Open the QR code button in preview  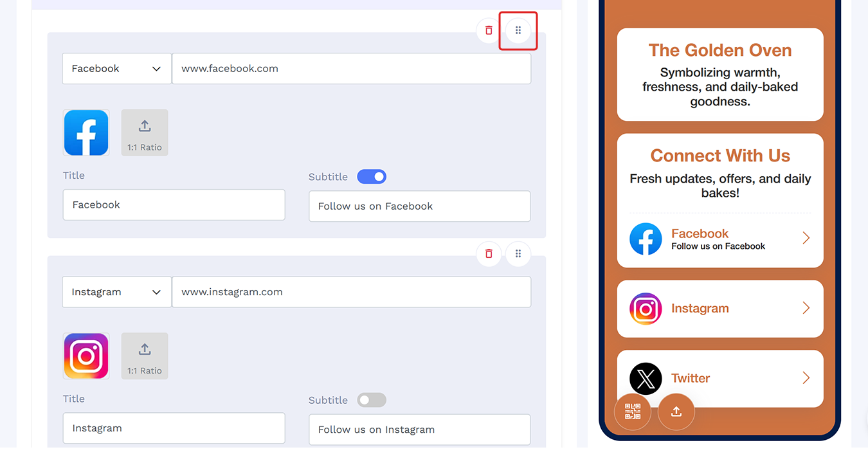pyautogui.click(x=633, y=411)
